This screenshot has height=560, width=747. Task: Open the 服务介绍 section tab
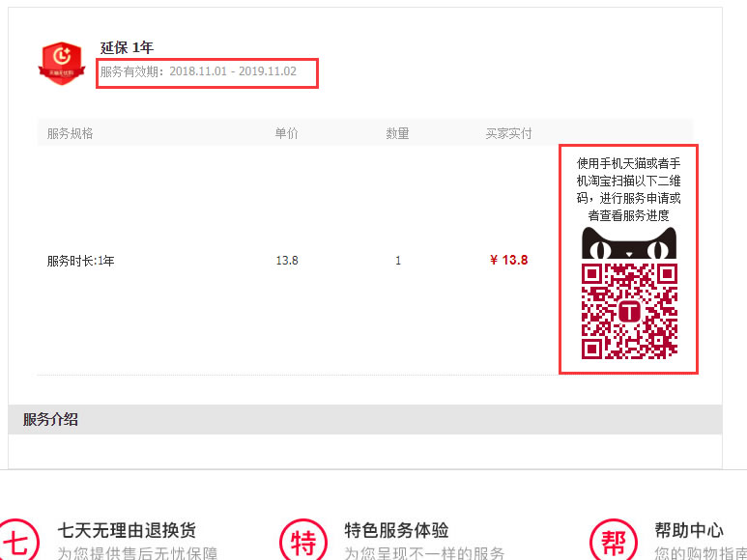tap(51, 419)
